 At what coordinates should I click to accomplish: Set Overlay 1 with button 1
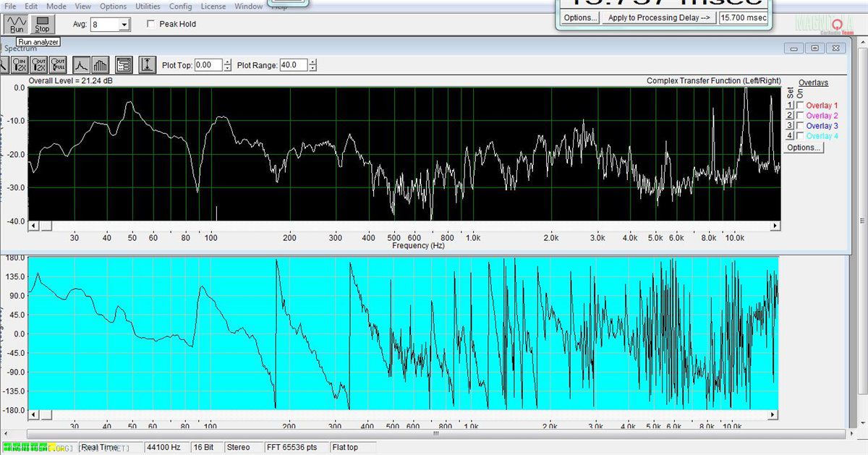[x=791, y=106]
